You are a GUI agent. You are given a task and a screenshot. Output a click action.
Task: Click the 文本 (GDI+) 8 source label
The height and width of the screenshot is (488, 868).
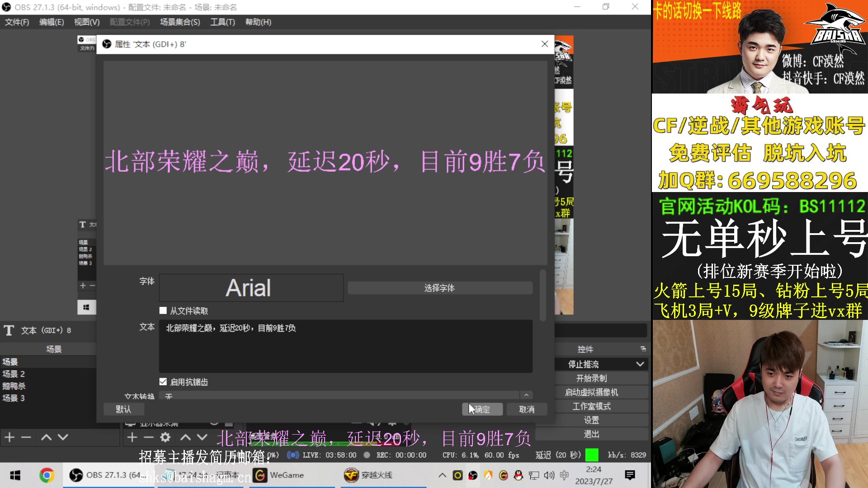click(46, 330)
